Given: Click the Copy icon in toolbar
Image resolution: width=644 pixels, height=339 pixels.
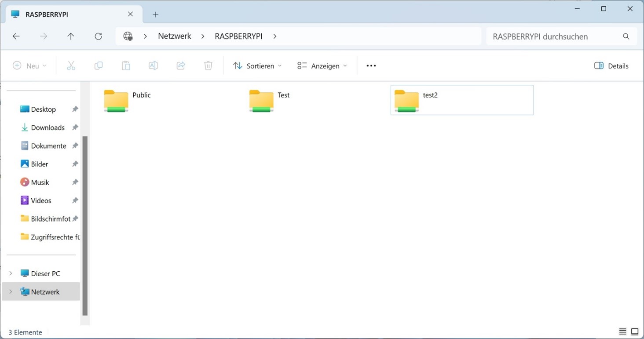Looking at the screenshot, I should tap(99, 66).
